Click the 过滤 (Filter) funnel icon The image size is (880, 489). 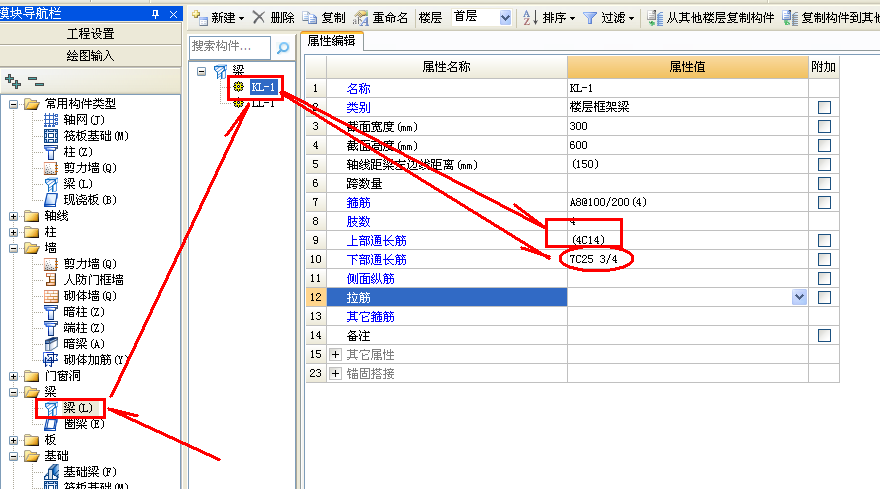tap(590, 18)
